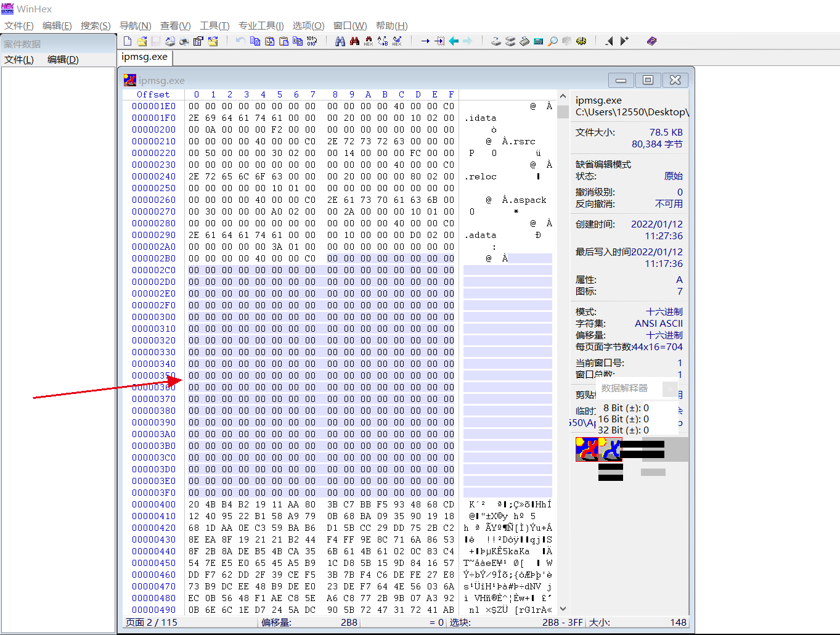Click the hex view scrollbar thumb
The image size is (840, 635).
tap(563, 112)
